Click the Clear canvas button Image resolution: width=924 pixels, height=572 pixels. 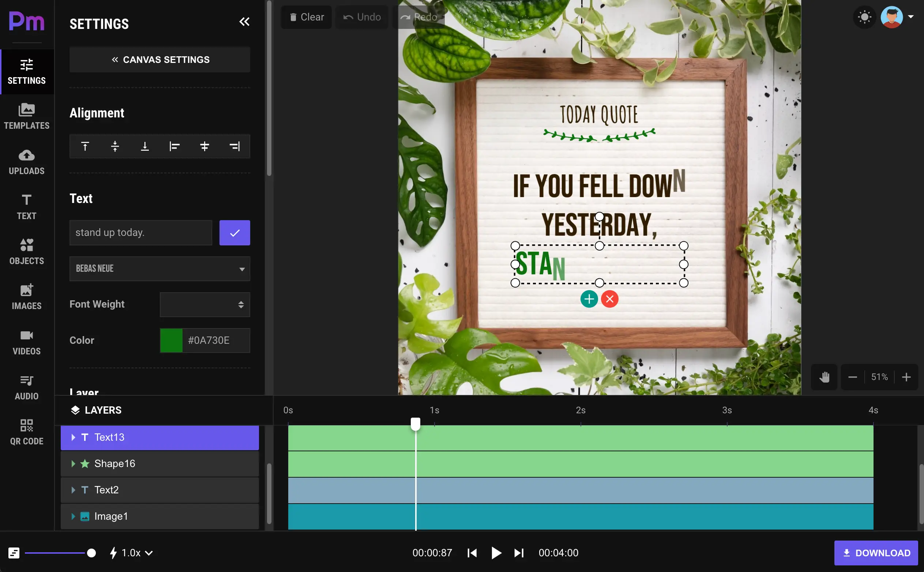(307, 17)
